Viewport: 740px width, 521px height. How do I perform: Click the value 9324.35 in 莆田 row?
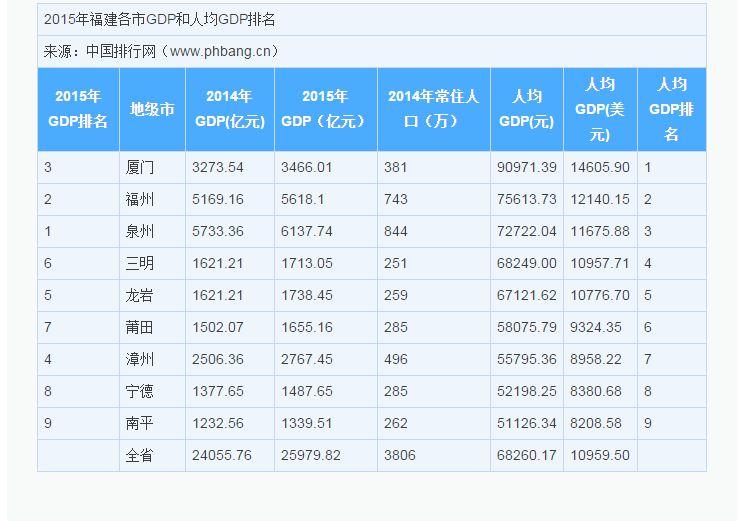[596, 327]
